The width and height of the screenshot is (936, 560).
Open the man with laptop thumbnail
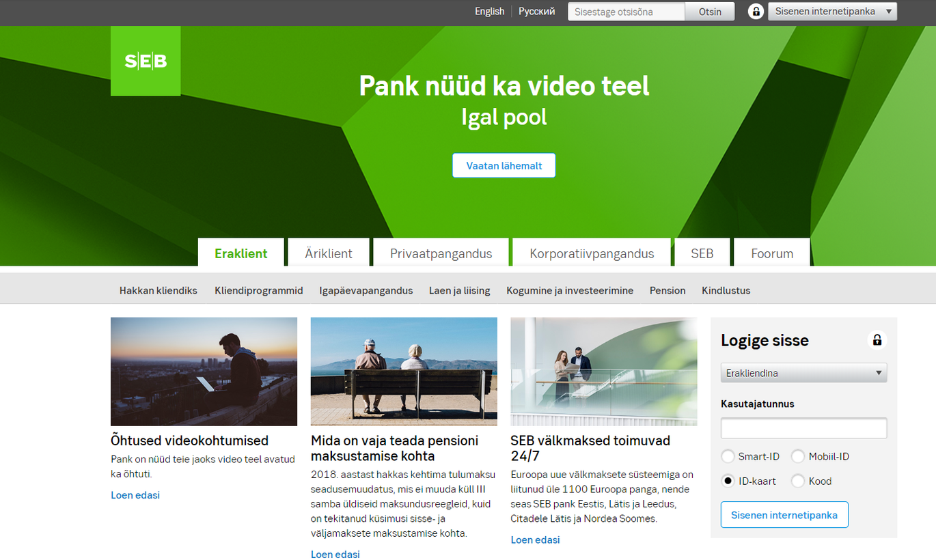pyautogui.click(x=204, y=372)
